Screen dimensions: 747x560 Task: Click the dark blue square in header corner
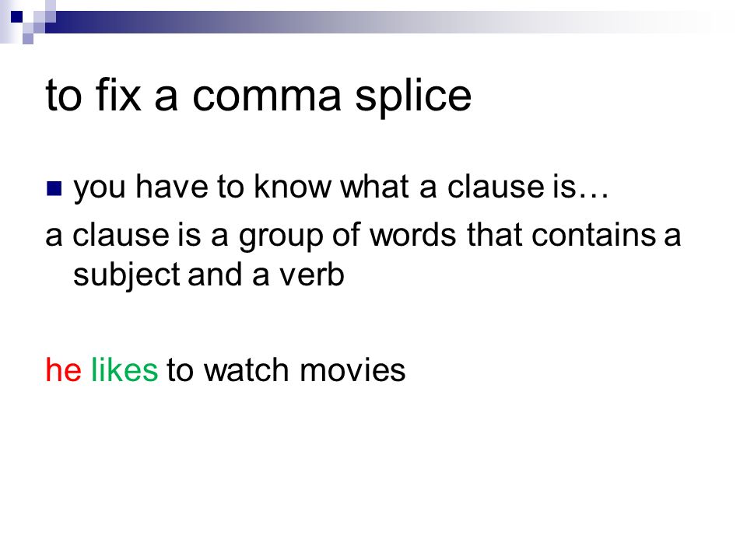click(17, 17)
